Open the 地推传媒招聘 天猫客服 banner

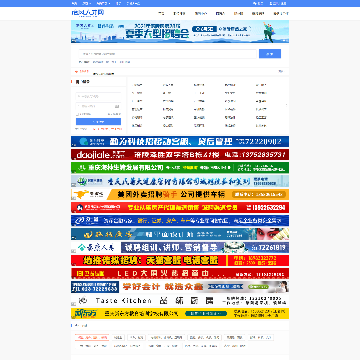[x=180, y=260]
